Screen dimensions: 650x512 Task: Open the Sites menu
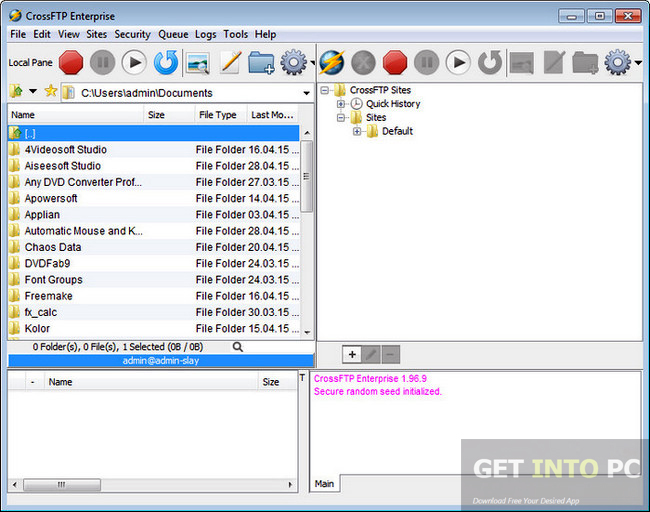(x=97, y=34)
